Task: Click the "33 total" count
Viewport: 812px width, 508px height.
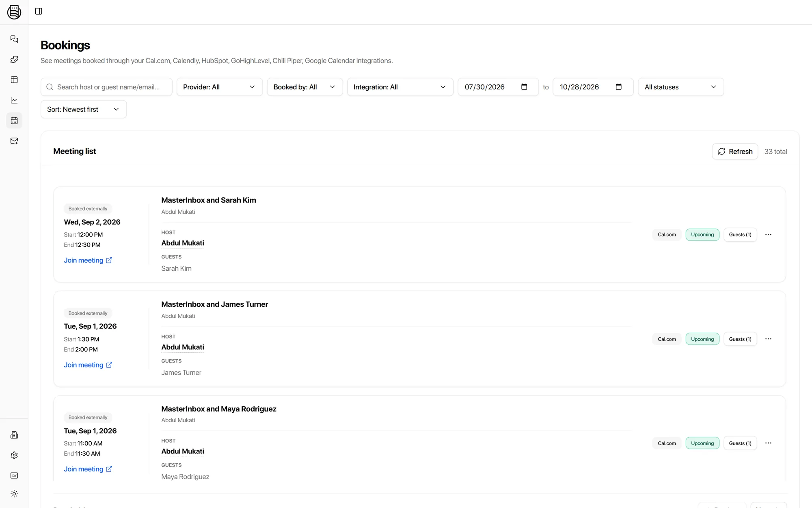Action: 775,151
